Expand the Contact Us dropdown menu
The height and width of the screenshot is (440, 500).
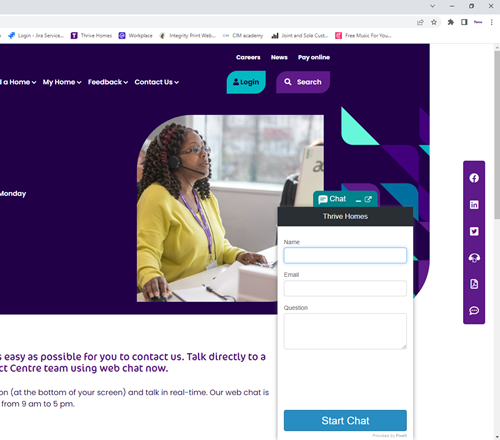(156, 82)
